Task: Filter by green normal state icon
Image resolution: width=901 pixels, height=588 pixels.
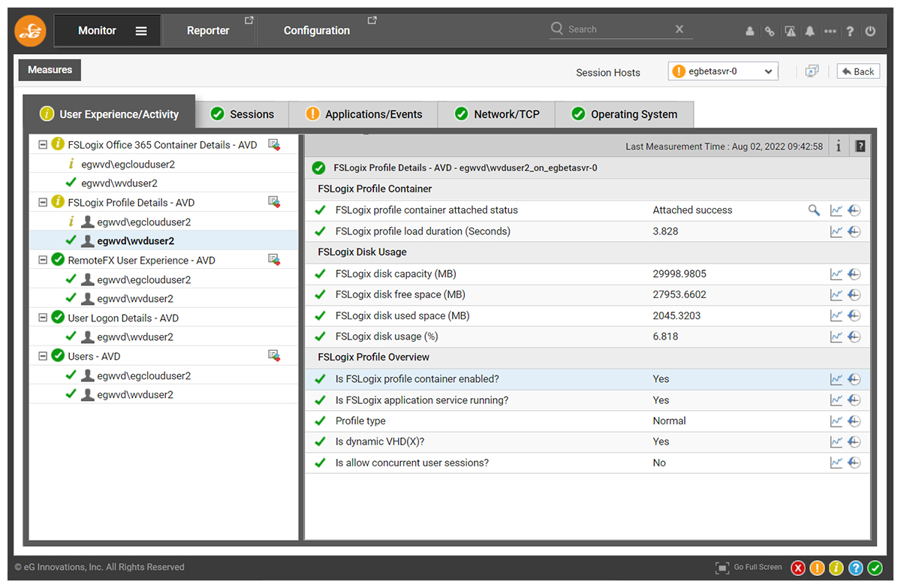Action: [875, 568]
